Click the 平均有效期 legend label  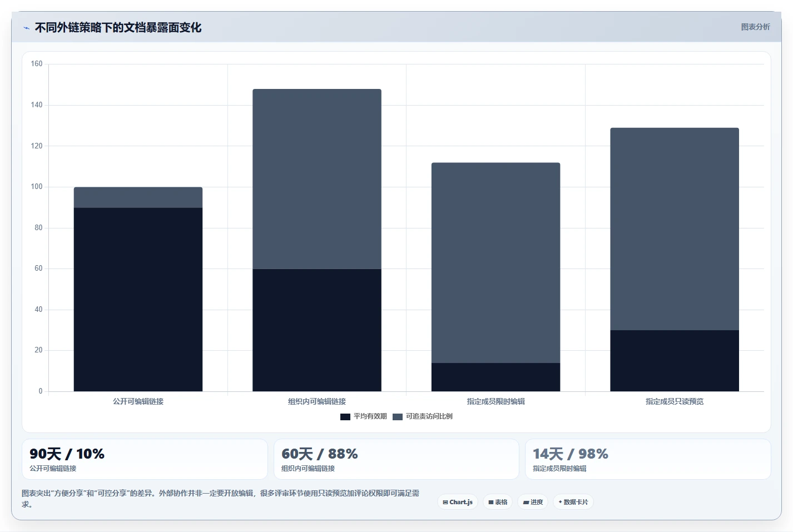[370, 416]
